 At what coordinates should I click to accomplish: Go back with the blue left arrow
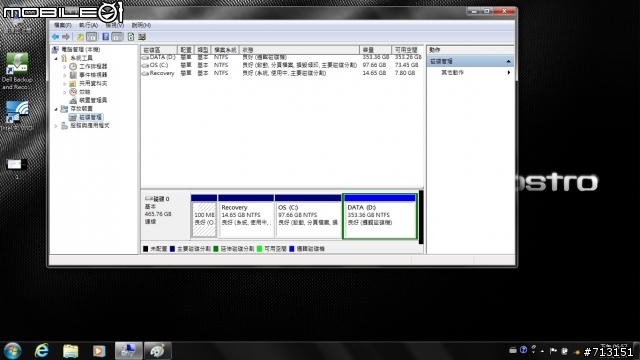pyautogui.click(x=55, y=37)
